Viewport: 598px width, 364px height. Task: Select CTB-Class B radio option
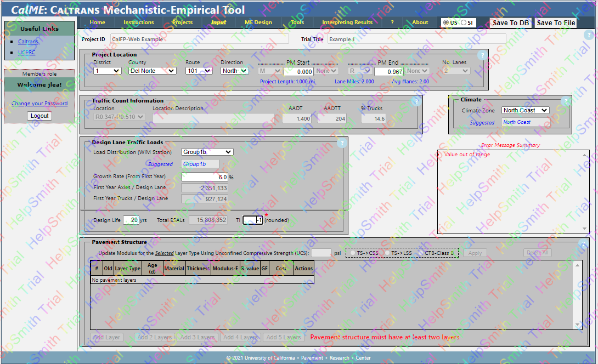[x=421, y=253]
